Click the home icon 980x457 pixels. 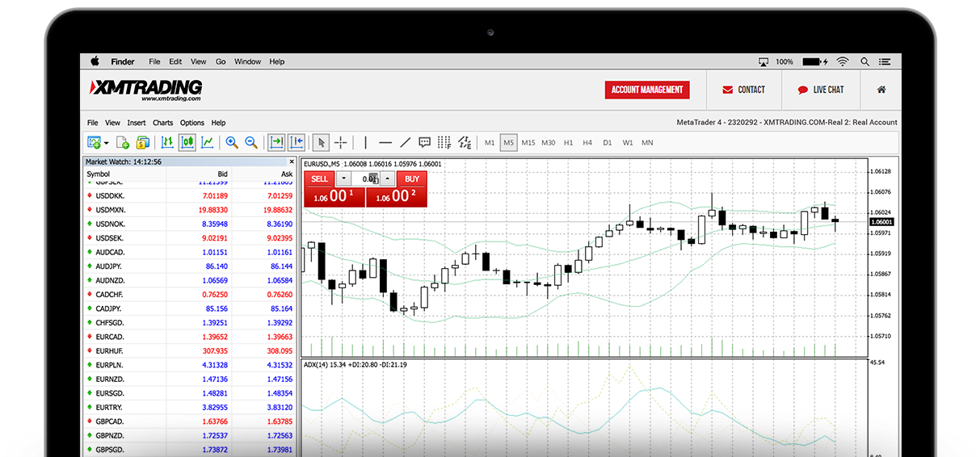(x=881, y=90)
